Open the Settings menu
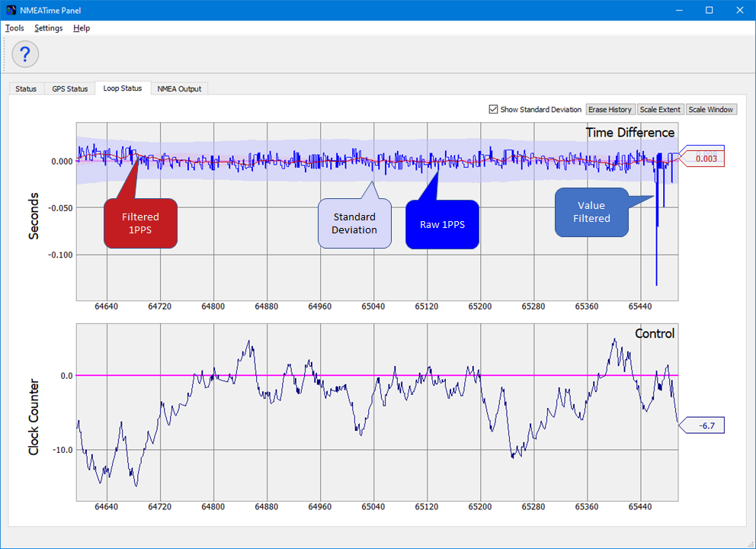This screenshot has width=756, height=549. (49, 28)
